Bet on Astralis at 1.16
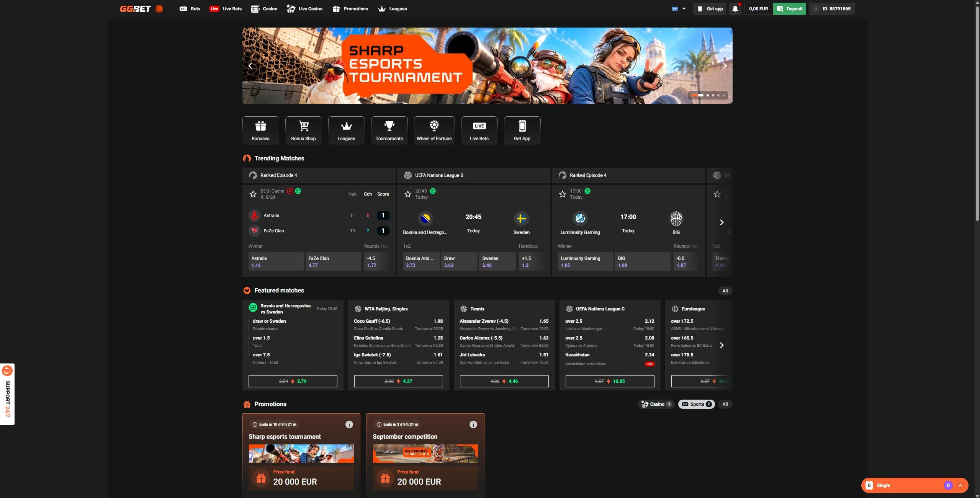This screenshot has height=498, width=980. coord(276,261)
